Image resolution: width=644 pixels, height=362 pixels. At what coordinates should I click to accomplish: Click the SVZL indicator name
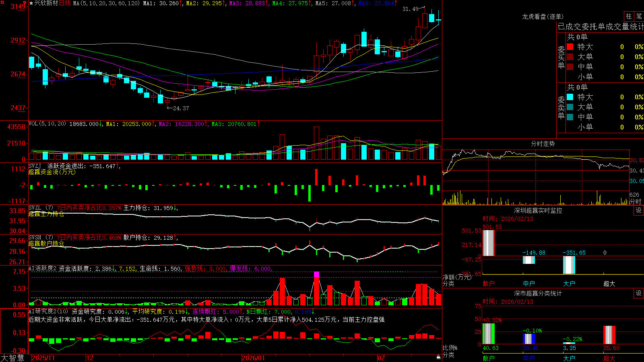(35, 208)
